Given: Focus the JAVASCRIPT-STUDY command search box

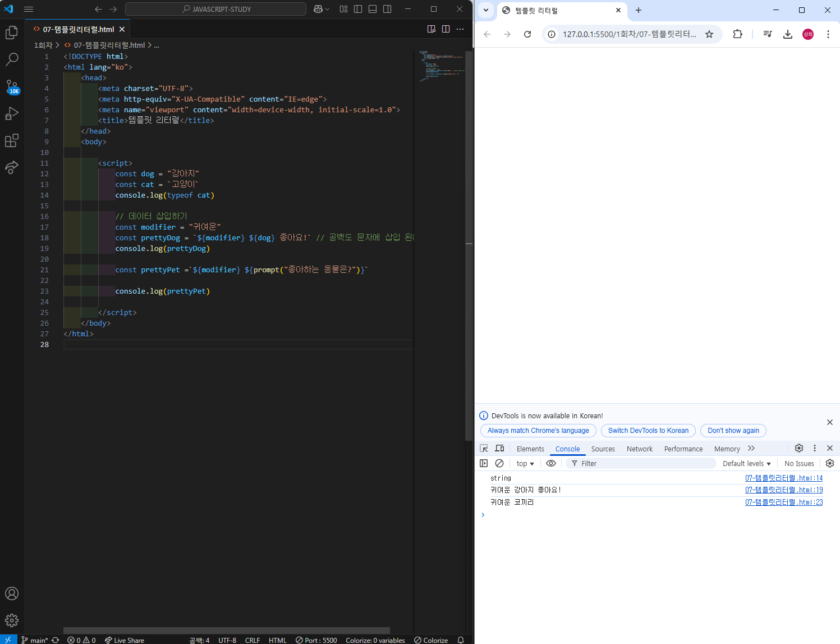Looking at the screenshot, I should 216,9.
